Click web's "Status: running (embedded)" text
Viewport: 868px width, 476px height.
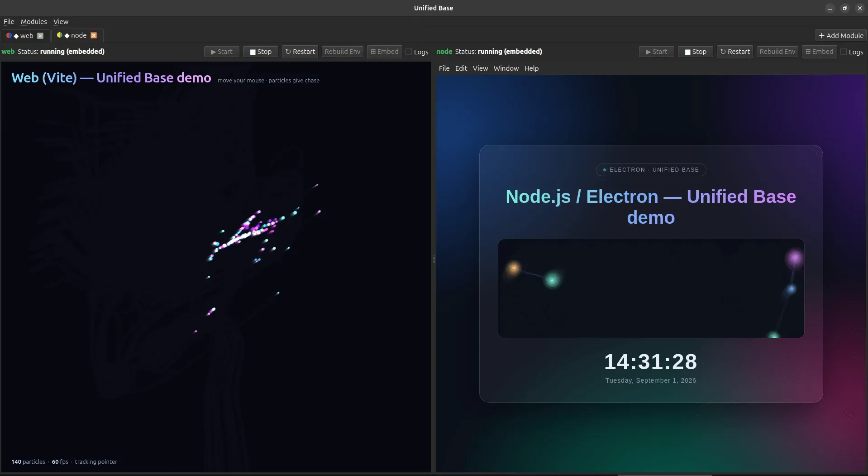click(x=61, y=51)
